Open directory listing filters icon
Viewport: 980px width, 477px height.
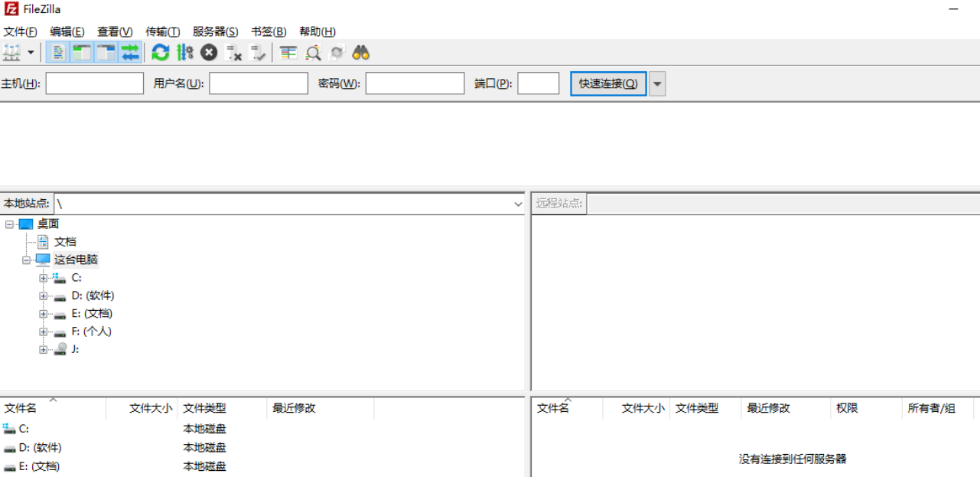pos(288,52)
